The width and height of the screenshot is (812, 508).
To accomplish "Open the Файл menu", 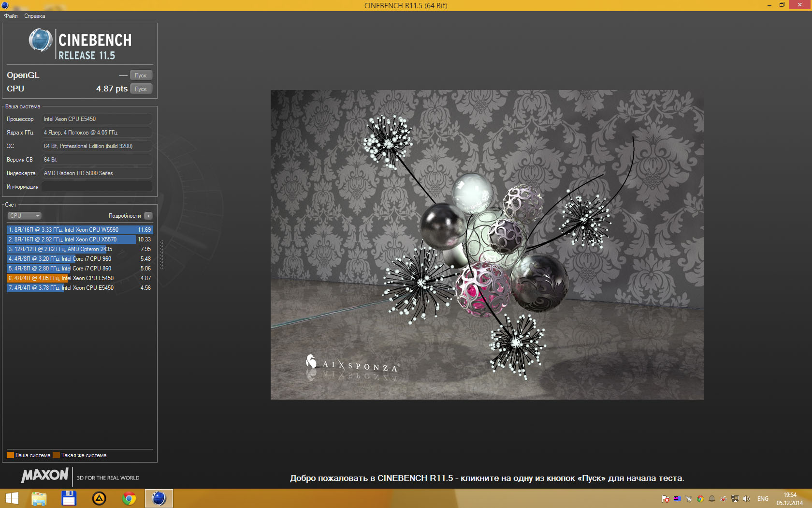I will 11,16.
